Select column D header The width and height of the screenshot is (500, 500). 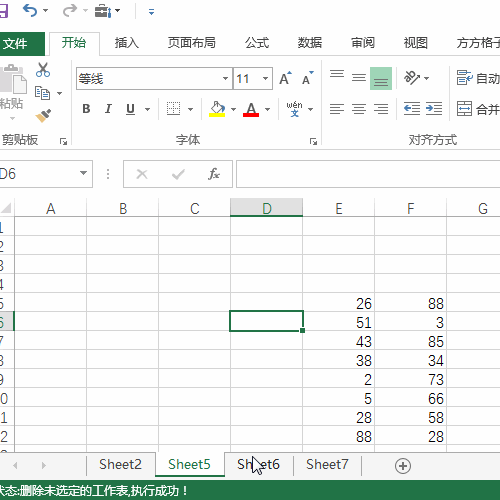coord(267,208)
